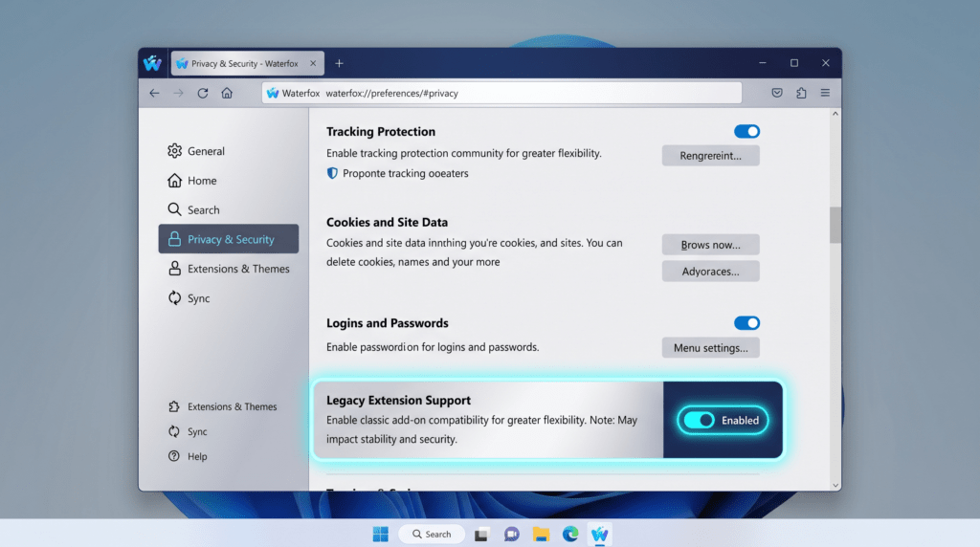
Task: Open the bottom Sync link above Help
Action: click(x=188, y=431)
